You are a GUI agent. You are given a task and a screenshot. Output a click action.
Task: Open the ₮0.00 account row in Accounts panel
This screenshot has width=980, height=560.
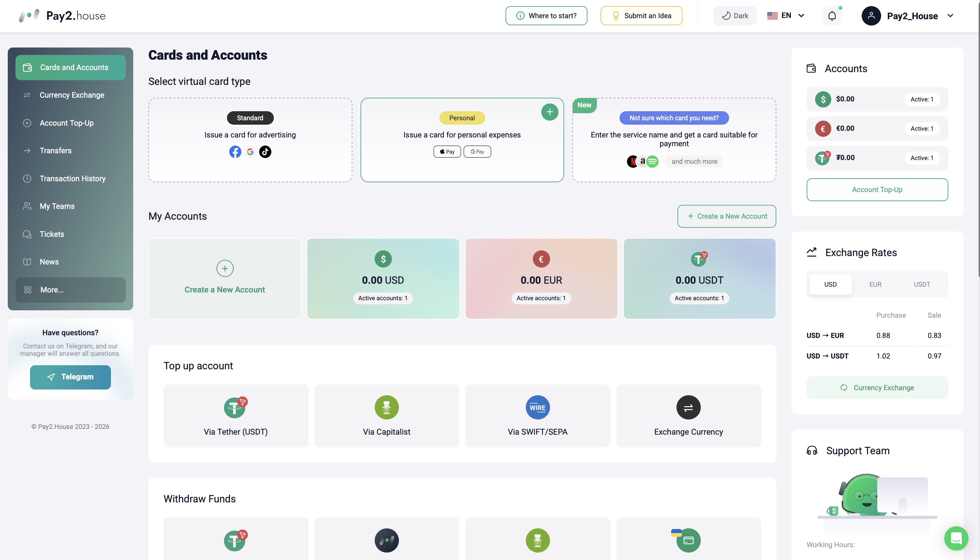tap(877, 158)
